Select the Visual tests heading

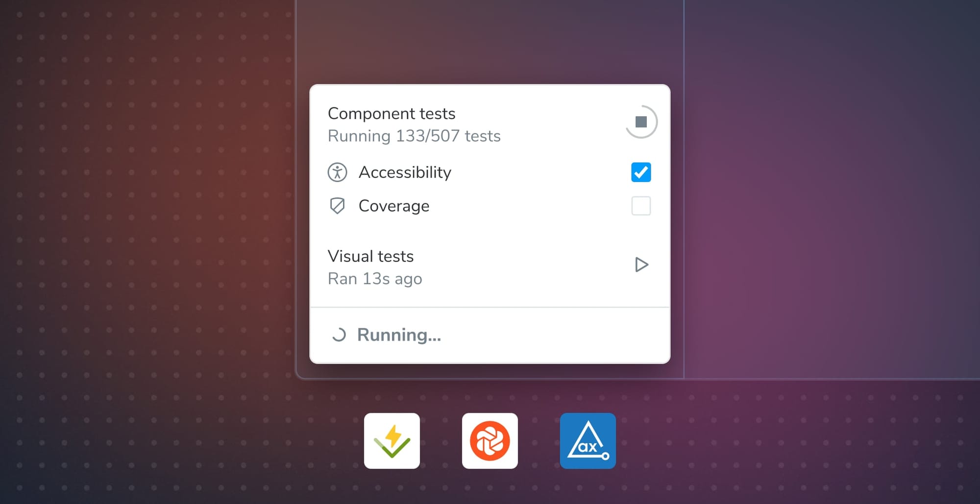click(370, 256)
